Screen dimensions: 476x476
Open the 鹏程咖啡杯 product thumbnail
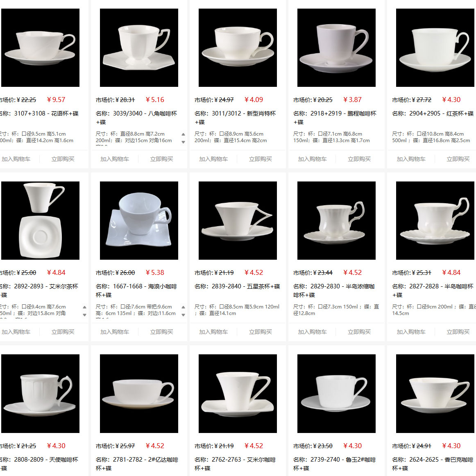[336, 48]
